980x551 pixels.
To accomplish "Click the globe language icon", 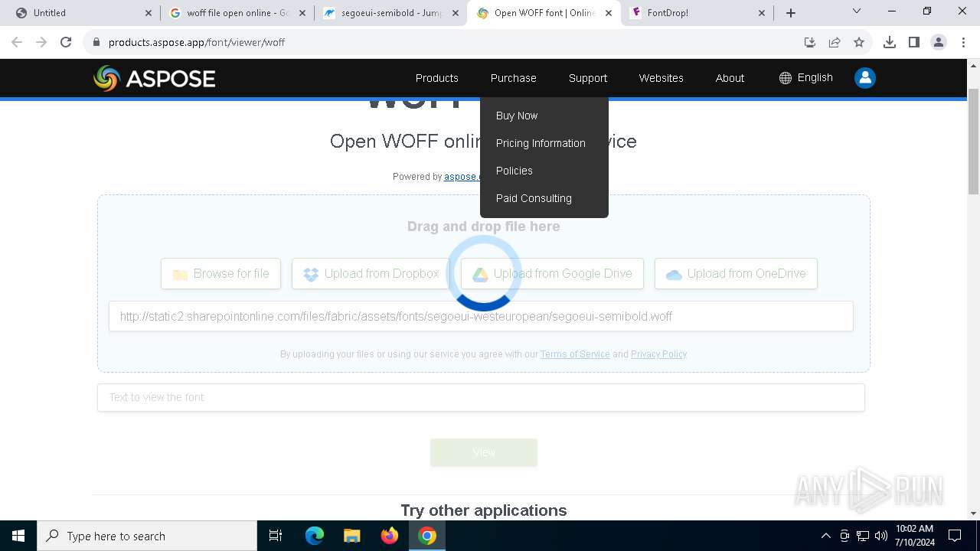I will click(x=786, y=78).
